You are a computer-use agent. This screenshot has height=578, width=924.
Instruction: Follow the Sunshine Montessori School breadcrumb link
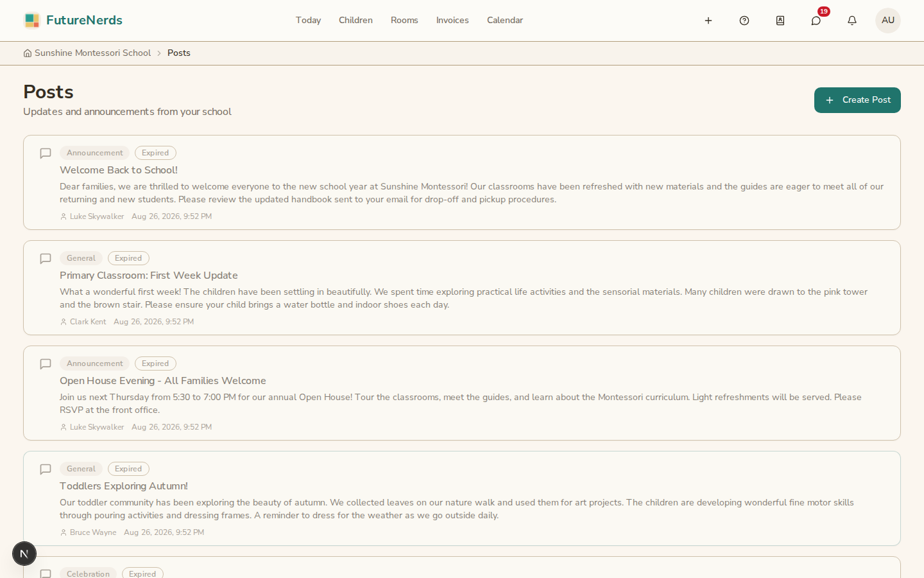(92, 53)
